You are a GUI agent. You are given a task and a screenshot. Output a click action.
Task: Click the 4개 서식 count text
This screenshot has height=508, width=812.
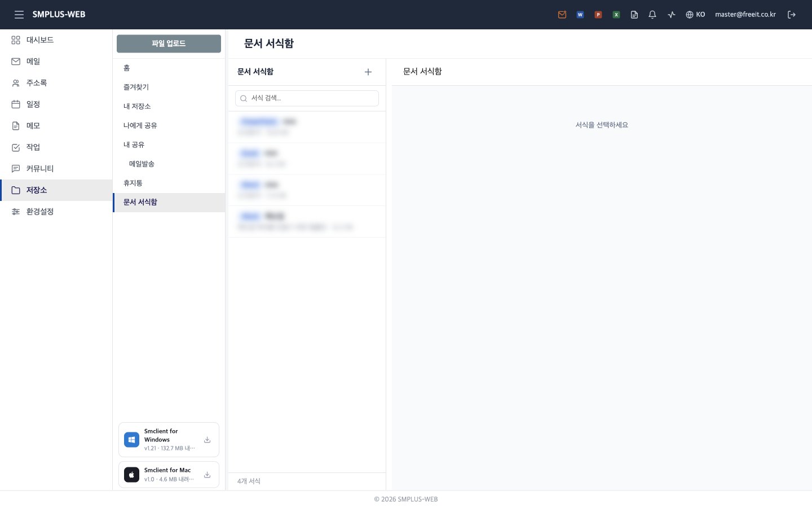click(249, 481)
